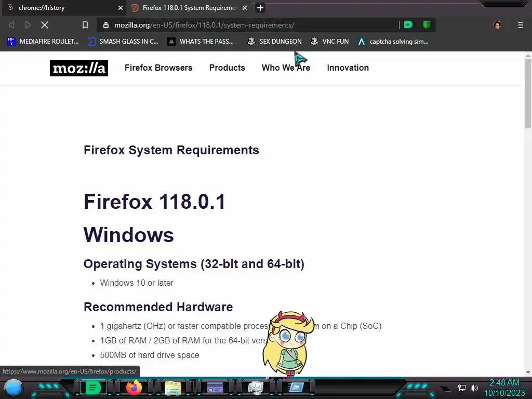Image resolution: width=532 pixels, height=399 pixels.
Task: Select the Firefox 118.0.1 System Requirements tab
Action: pos(189,8)
